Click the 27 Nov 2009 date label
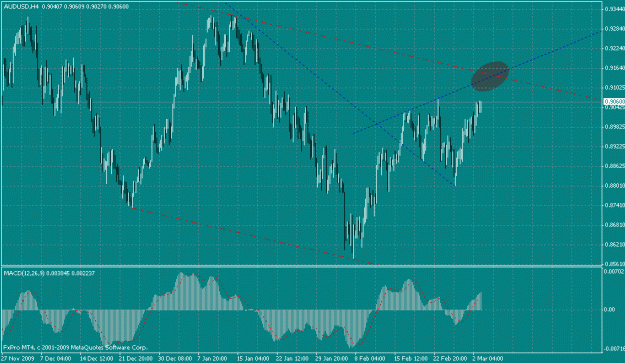 [18, 358]
